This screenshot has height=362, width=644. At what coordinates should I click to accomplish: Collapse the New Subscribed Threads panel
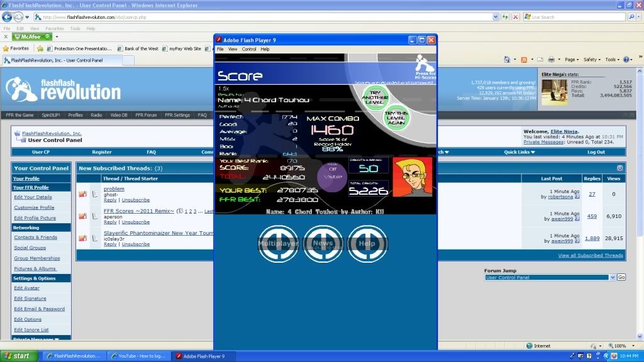pos(619,168)
